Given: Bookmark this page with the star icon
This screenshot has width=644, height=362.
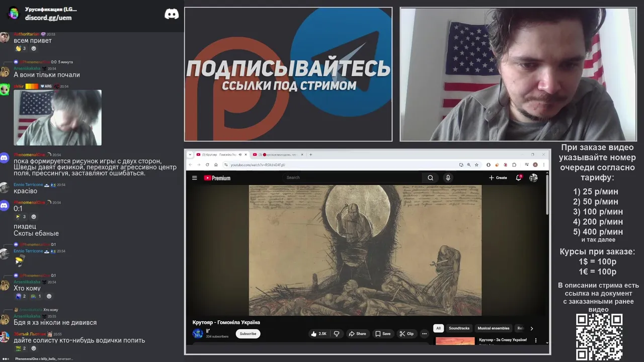Looking at the screenshot, I should click(476, 164).
